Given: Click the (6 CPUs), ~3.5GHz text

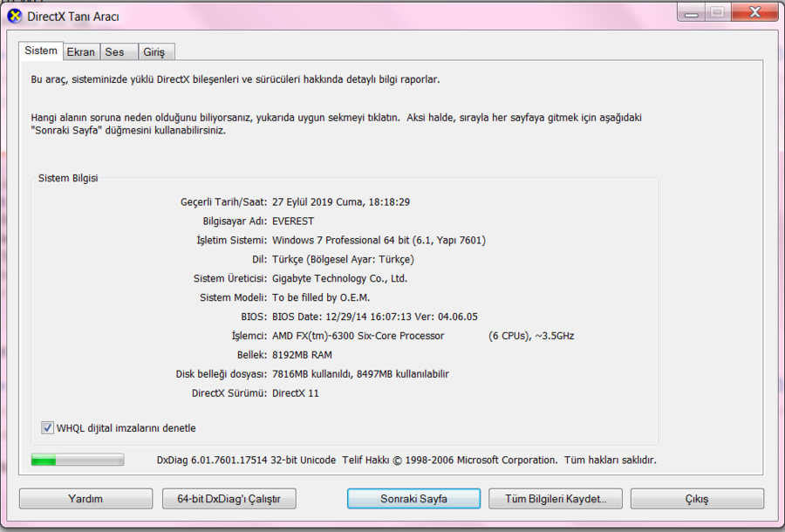Looking at the screenshot, I should click(531, 336).
